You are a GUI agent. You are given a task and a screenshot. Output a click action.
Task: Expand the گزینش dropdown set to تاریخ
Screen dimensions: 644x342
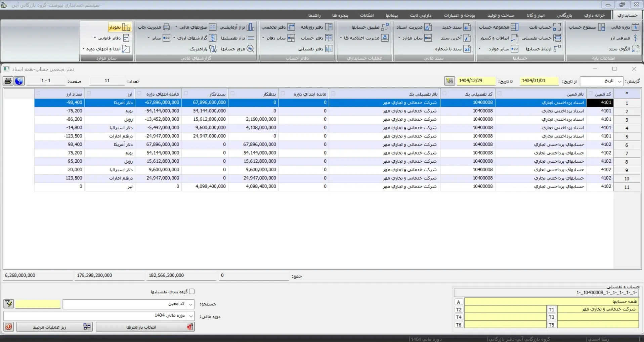619,81
